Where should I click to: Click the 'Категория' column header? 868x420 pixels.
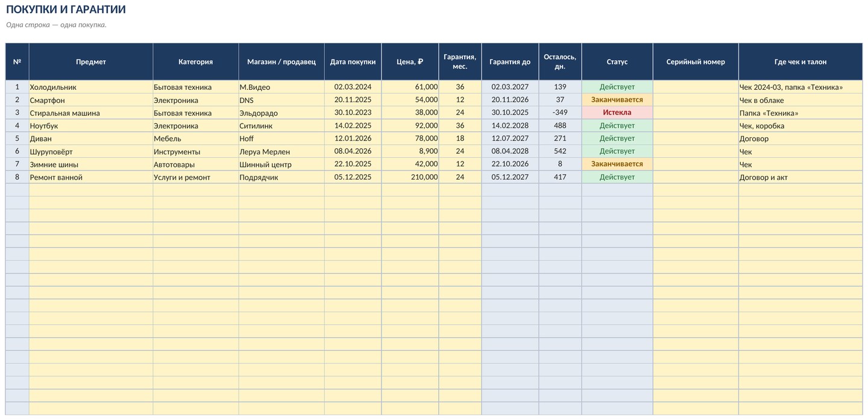coord(196,61)
